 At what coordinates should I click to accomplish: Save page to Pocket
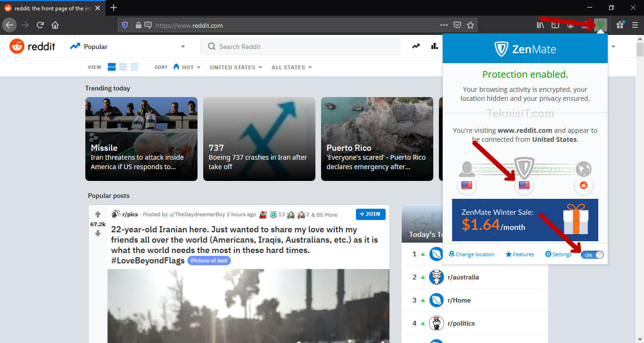tap(457, 25)
